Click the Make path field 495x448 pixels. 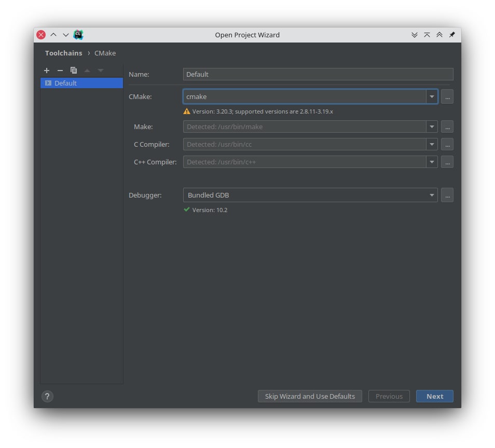point(305,127)
